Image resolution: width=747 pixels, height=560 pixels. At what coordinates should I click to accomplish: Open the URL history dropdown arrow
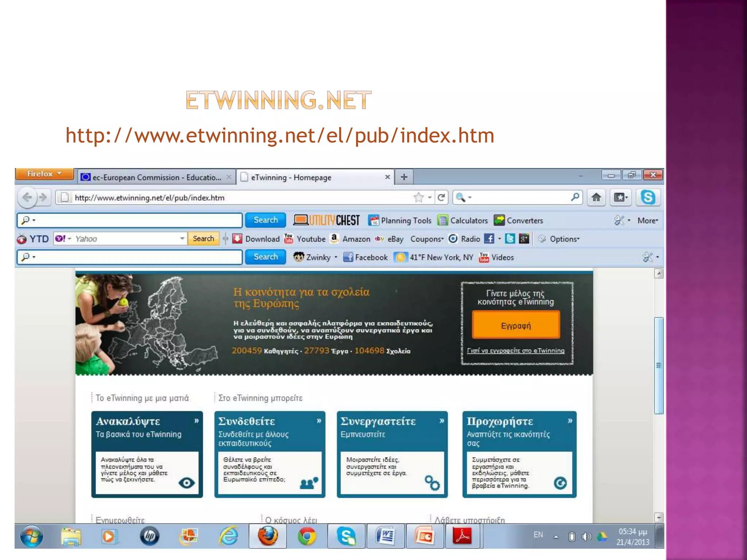[430, 198]
